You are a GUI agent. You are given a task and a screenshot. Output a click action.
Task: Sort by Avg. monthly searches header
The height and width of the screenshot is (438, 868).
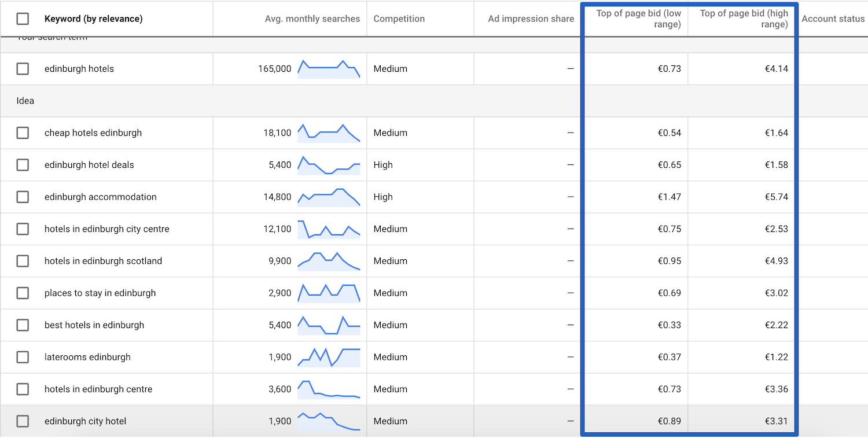point(312,19)
